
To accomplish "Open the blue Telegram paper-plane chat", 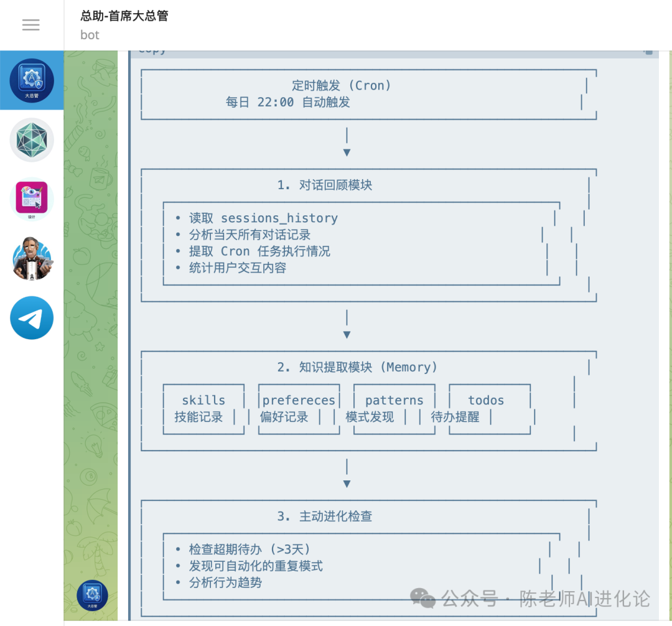I will coord(32,318).
